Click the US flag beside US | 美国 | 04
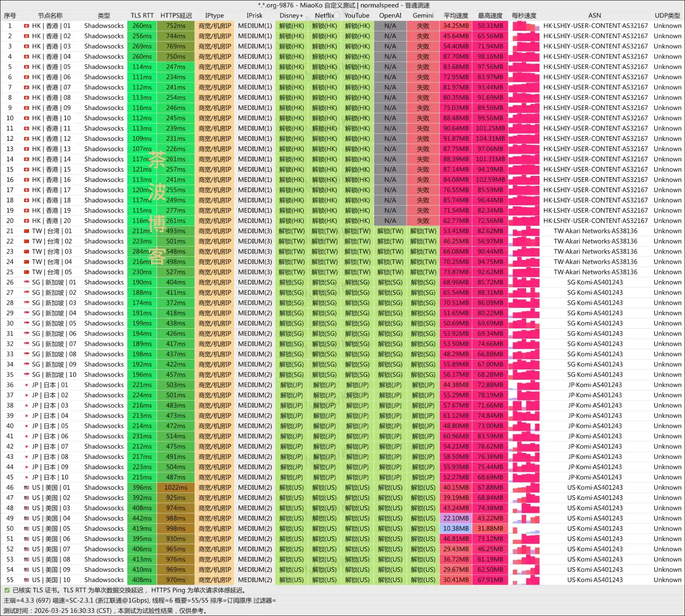This screenshot has height=616, width=685. (27, 518)
